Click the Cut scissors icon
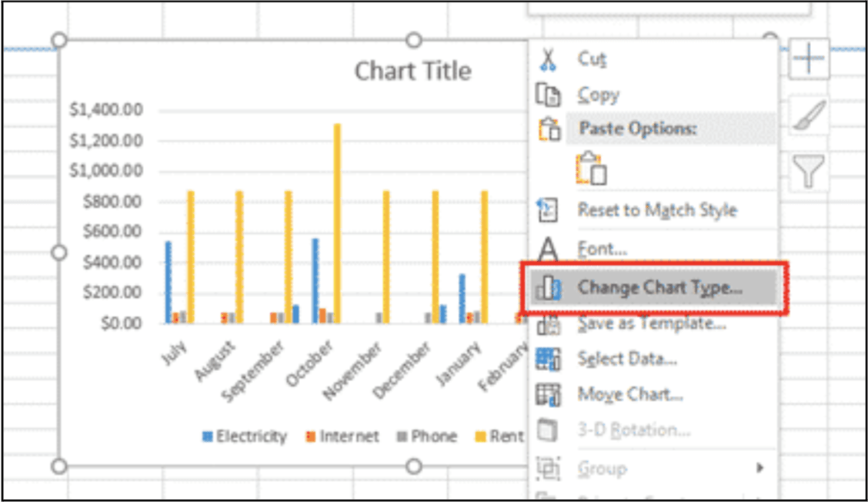 click(547, 59)
